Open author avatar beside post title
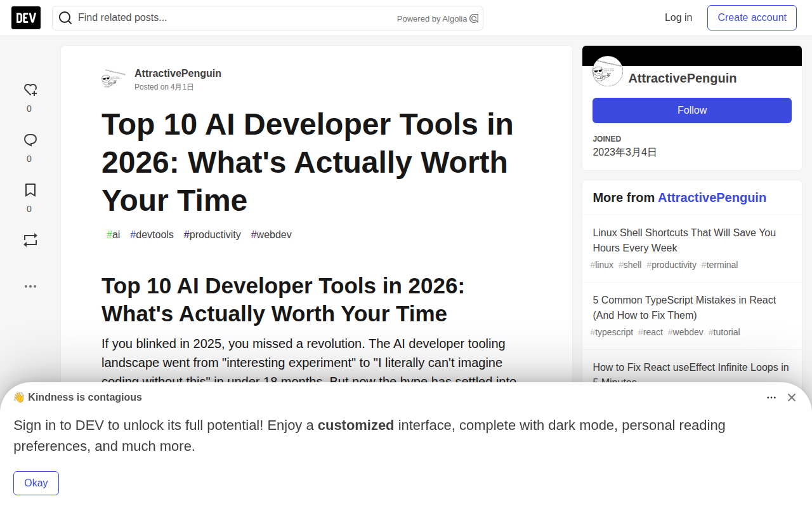Image resolution: width=812 pixels, height=508 pixels. point(114,79)
